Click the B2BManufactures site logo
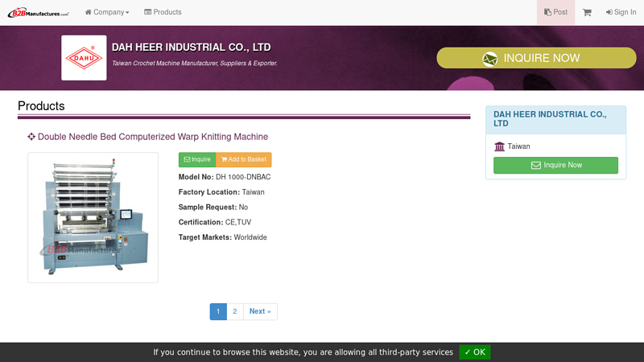This screenshot has height=362, width=644. pyautogui.click(x=39, y=12)
